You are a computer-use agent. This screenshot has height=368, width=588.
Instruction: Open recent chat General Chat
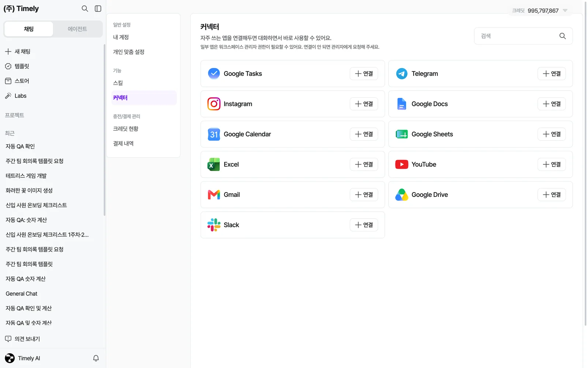51,294
